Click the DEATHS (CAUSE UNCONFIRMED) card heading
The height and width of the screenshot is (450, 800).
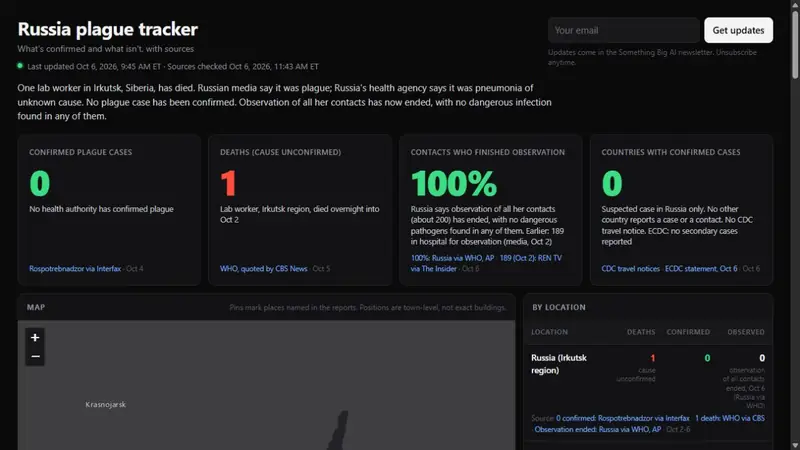coord(281,152)
